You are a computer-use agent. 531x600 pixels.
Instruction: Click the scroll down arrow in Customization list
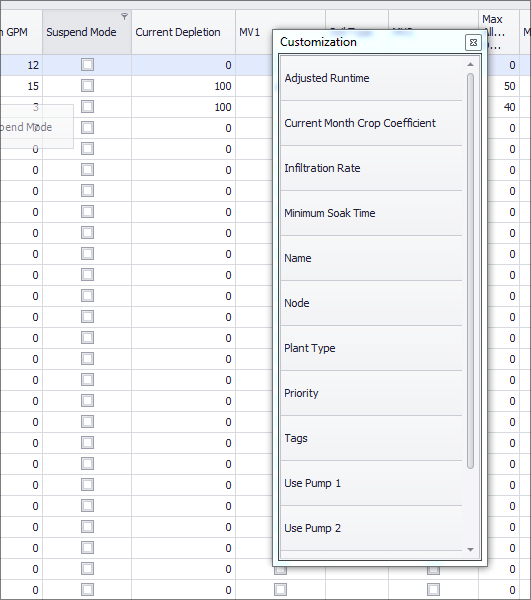(471, 549)
